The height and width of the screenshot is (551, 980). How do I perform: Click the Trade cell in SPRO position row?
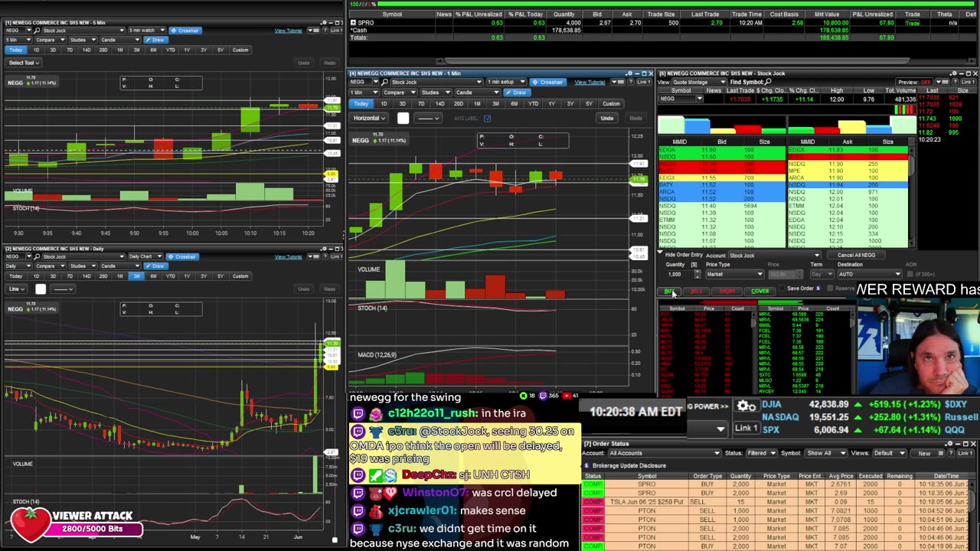tap(913, 23)
